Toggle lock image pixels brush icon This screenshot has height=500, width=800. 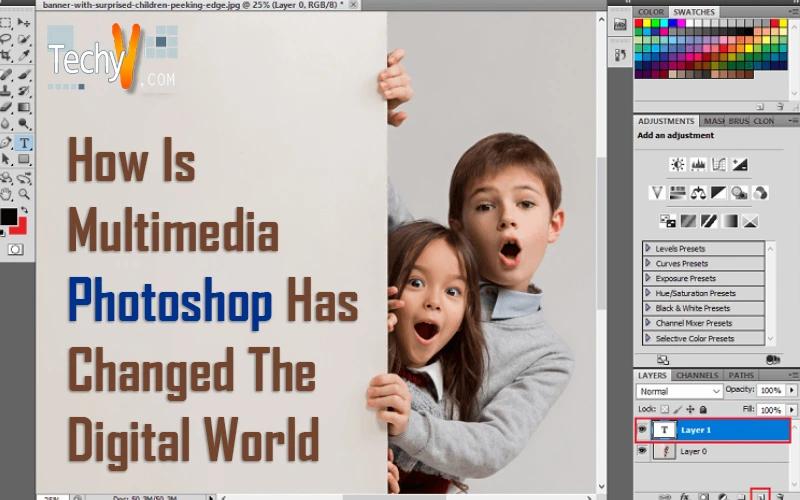pos(678,409)
